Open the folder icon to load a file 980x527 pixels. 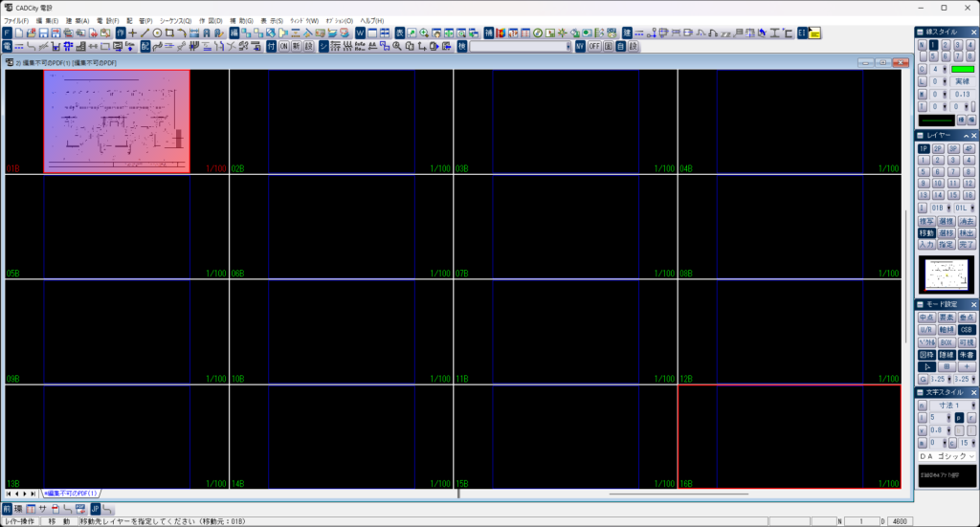pos(32,33)
